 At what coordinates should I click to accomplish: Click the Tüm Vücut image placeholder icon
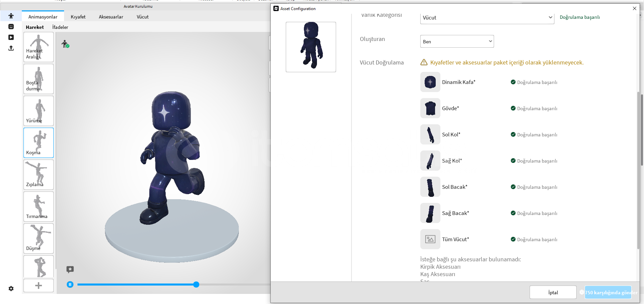click(430, 239)
